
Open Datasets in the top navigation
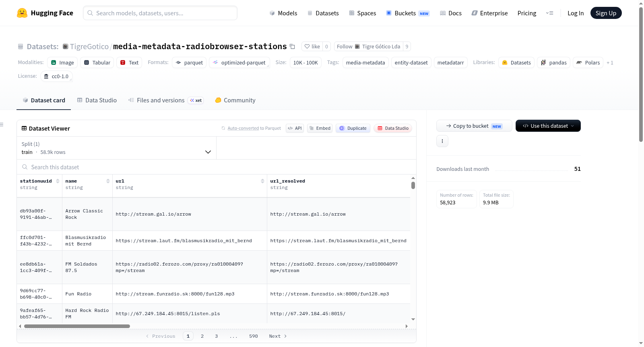tap(323, 13)
